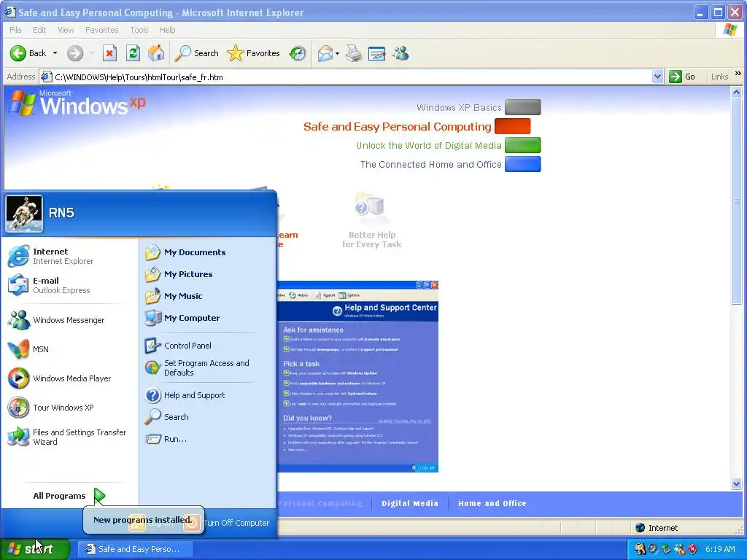This screenshot has height=560, width=747.
Task: Click the page scrollbar down arrow
Action: 736,484
